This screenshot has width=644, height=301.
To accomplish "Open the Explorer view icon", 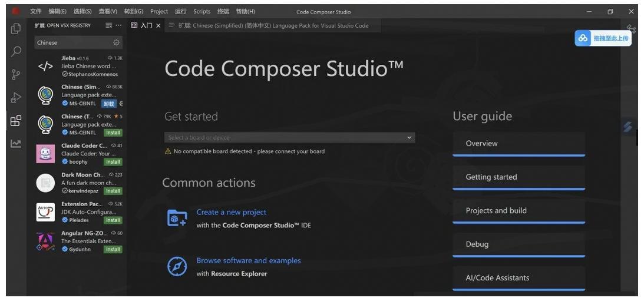I will point(16,28).
